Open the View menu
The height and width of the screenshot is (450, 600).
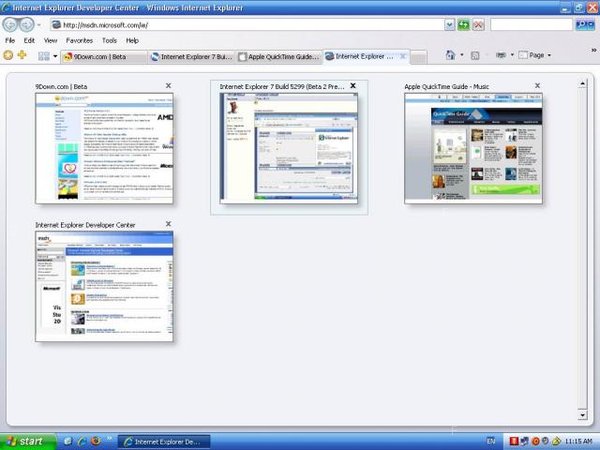(51, 41)
